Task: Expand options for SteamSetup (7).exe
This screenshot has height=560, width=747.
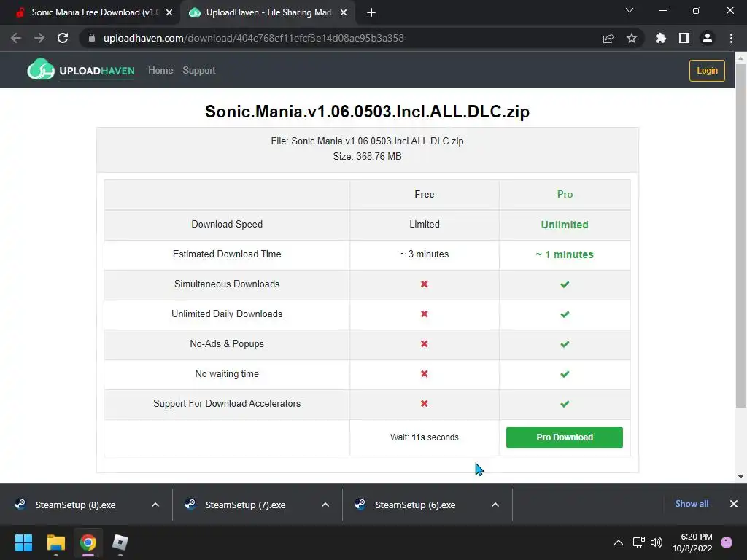Action: [x=325, y=505]
